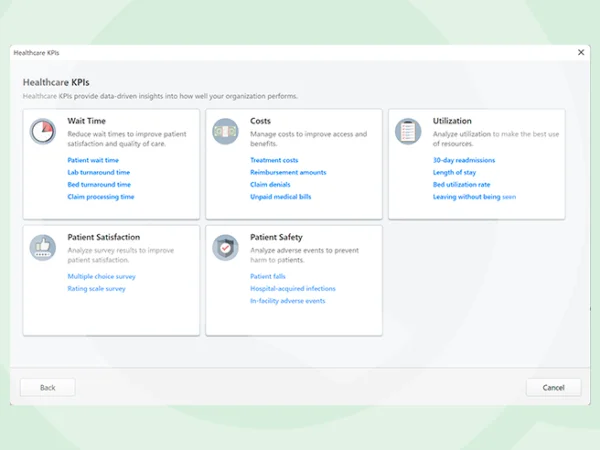Select Multiple choice survey
Screen dimensions: 600x450
pyautogui.click(x=101, y=276)
